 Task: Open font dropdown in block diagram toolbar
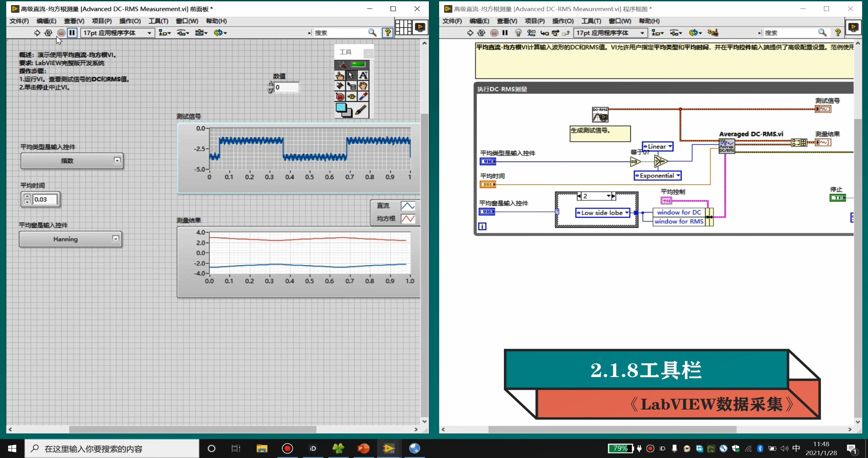tap(610, 33)
